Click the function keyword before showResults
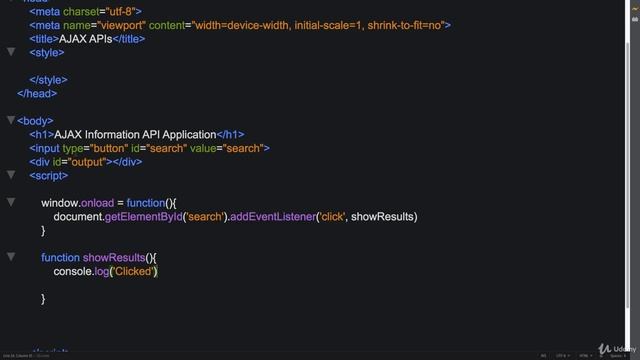Image resolution: width=640 pixels, height=360 pixels. (x=60, y=258)
